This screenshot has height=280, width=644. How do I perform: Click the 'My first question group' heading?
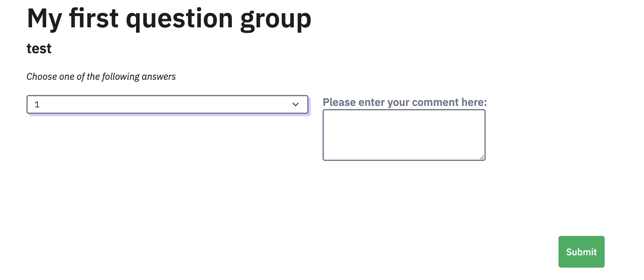pyautogui.click(x=169, y=19)
